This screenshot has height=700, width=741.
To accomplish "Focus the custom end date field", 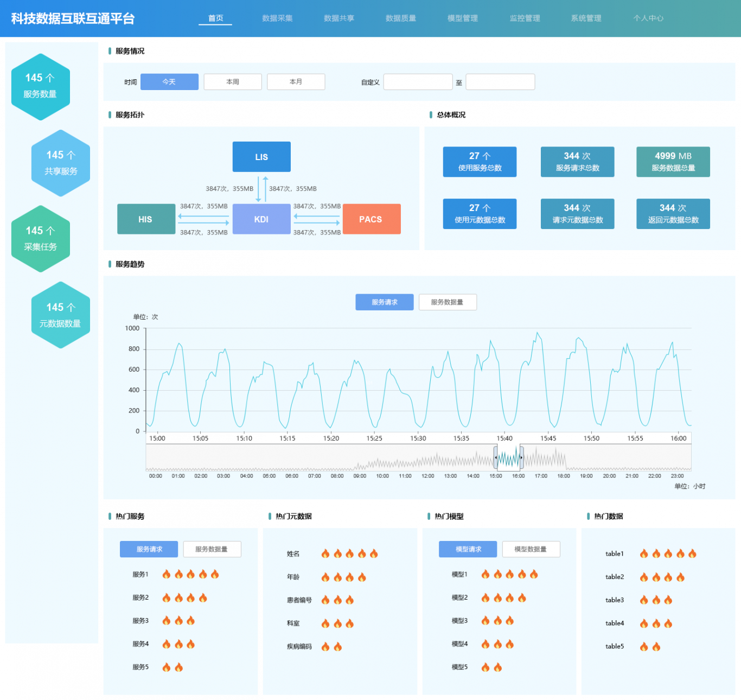I will point(500,82).
